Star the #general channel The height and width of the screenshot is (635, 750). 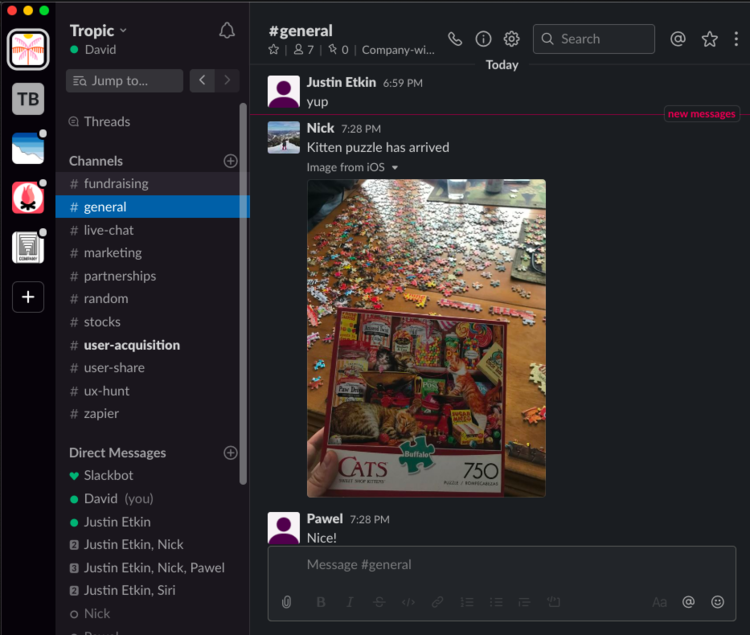pos(274,50)
